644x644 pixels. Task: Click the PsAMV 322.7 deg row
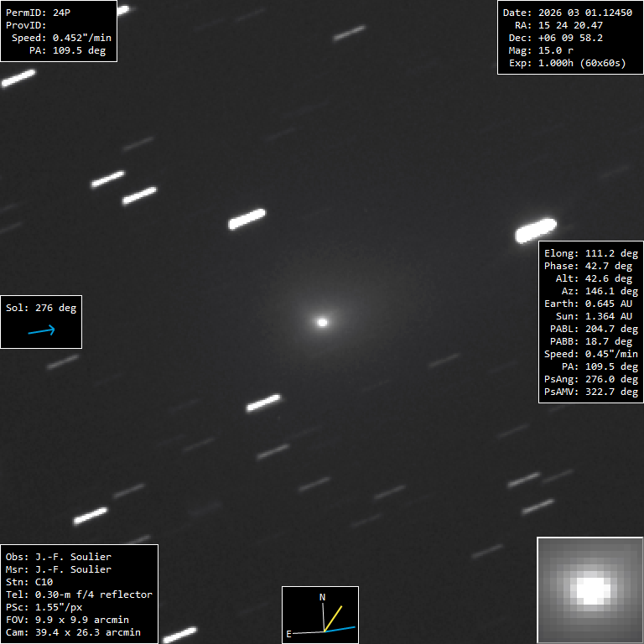[590, 392]
